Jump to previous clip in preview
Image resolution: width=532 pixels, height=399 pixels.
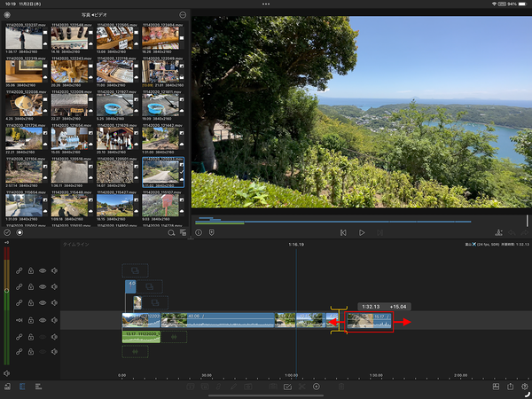[x=342, y=232]
